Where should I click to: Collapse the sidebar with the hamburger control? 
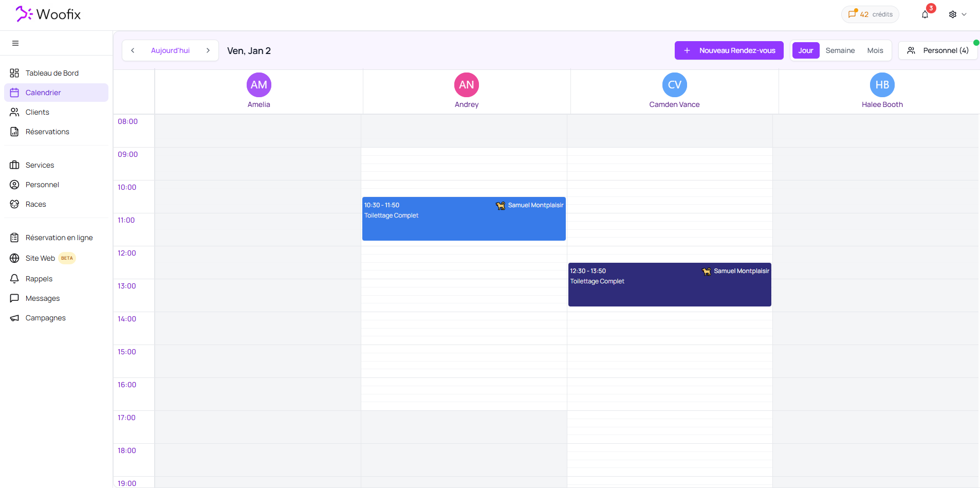tap(15, 43)
